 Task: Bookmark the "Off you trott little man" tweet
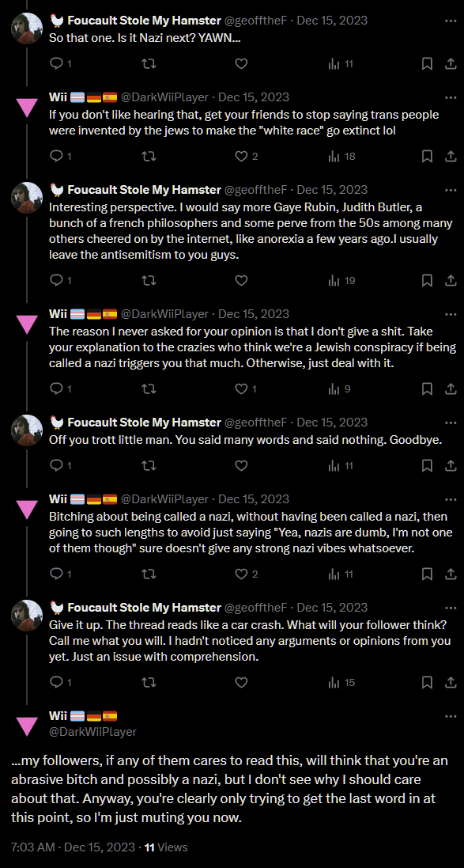(x=427, y=465)
